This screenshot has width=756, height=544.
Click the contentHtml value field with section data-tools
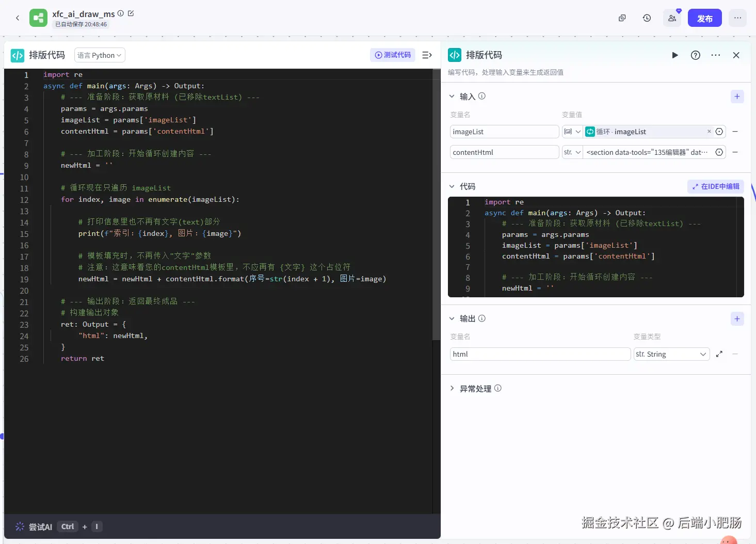tap(648, 152)
